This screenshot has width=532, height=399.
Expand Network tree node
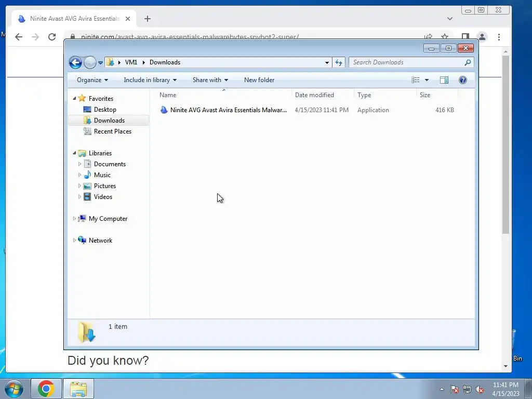(x=74, y=241)
